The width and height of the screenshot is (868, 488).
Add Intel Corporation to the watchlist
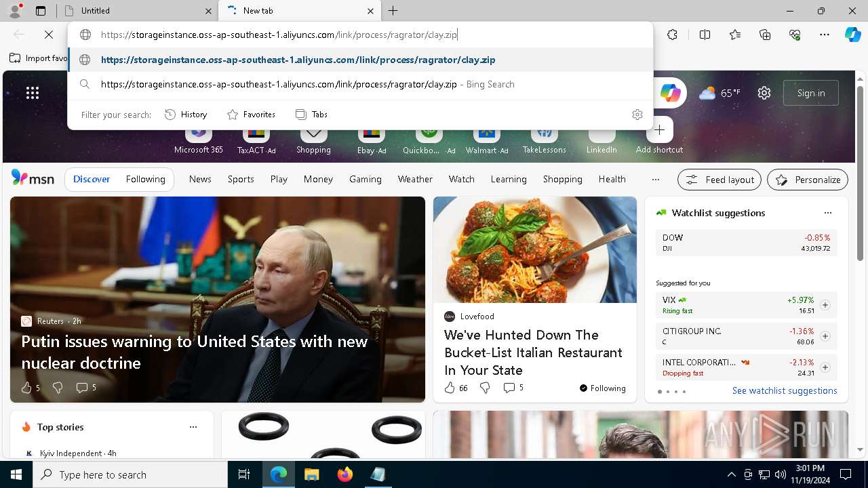point(825,367)
